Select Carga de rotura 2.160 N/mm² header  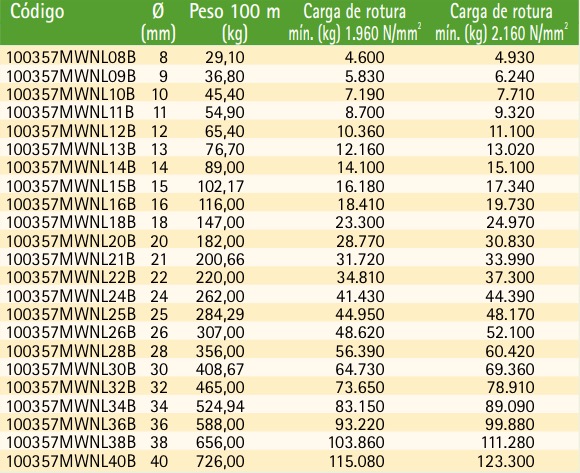click(501, 23)
